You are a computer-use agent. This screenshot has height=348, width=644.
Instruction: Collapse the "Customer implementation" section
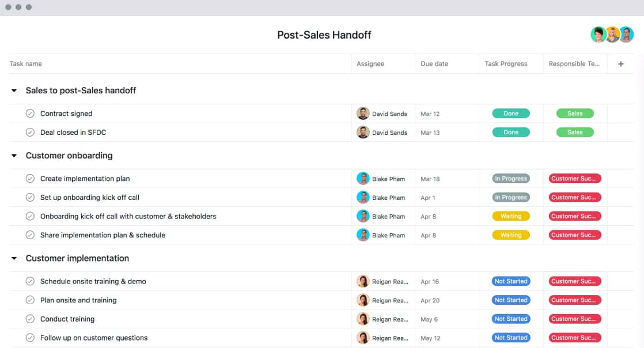coord(13,258)
